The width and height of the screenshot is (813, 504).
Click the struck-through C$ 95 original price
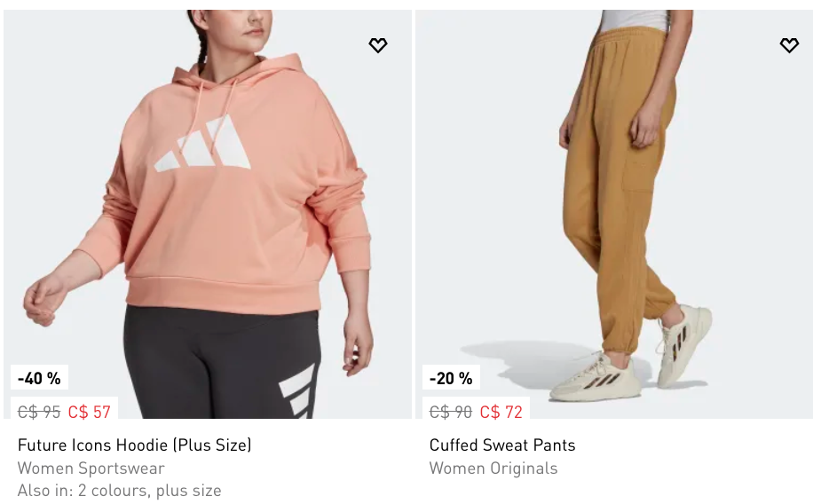(x=39, y=412)
